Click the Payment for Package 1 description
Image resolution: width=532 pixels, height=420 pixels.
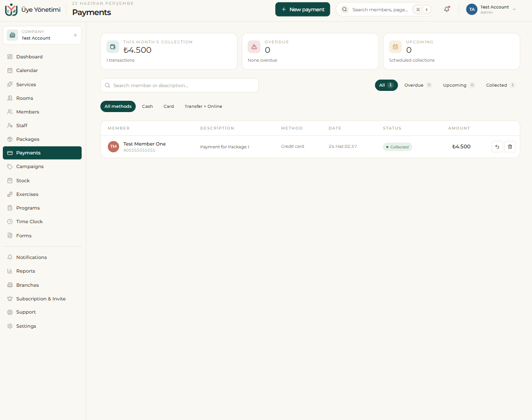coord(225,147)
